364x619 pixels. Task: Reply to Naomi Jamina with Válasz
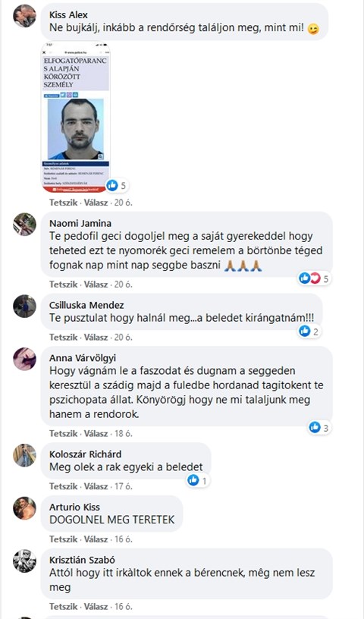tap(96, 284)
